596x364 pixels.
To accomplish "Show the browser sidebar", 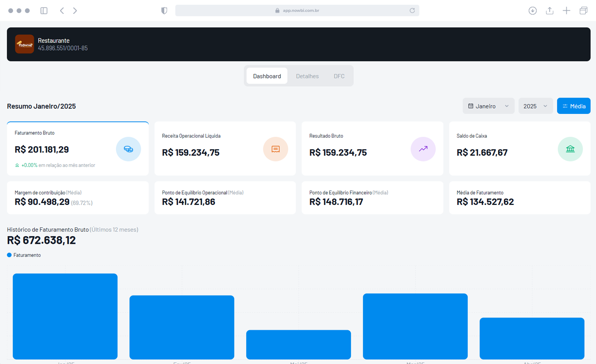I will coord(44,11).
